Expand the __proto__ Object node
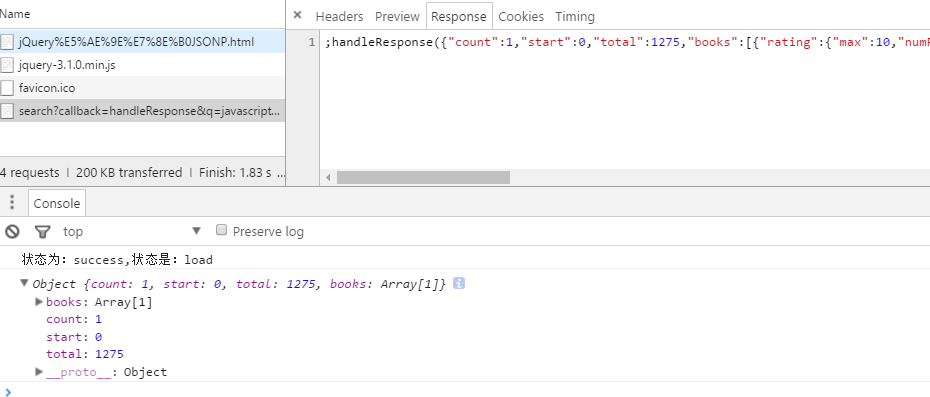This screenshot has height=397, width=930. point(39,371)
